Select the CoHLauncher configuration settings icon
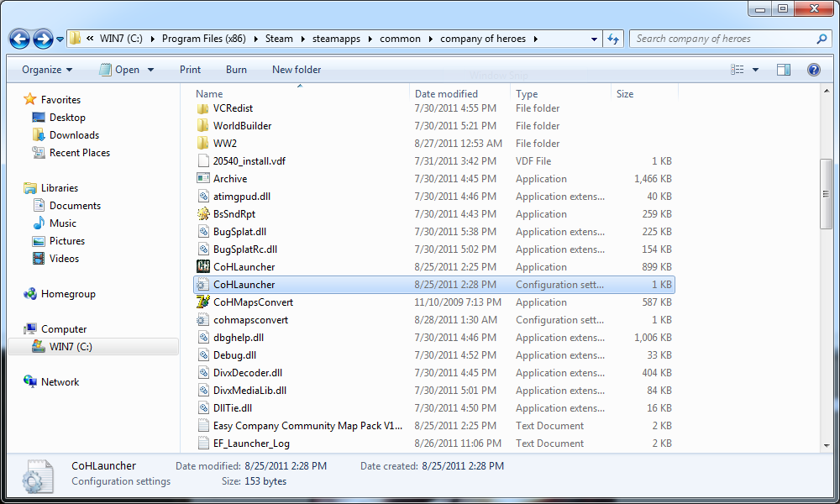 (x=203, y=285)
